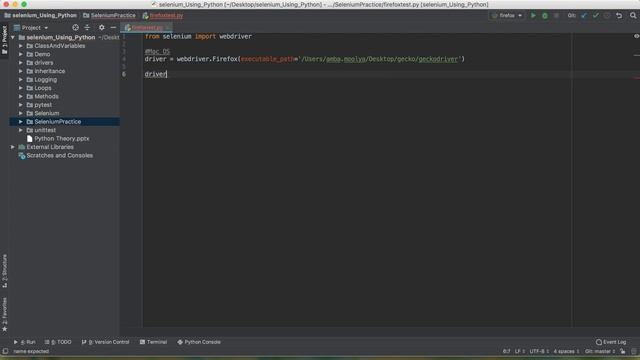Expand the Demo folder arrow

coord(21,54)
